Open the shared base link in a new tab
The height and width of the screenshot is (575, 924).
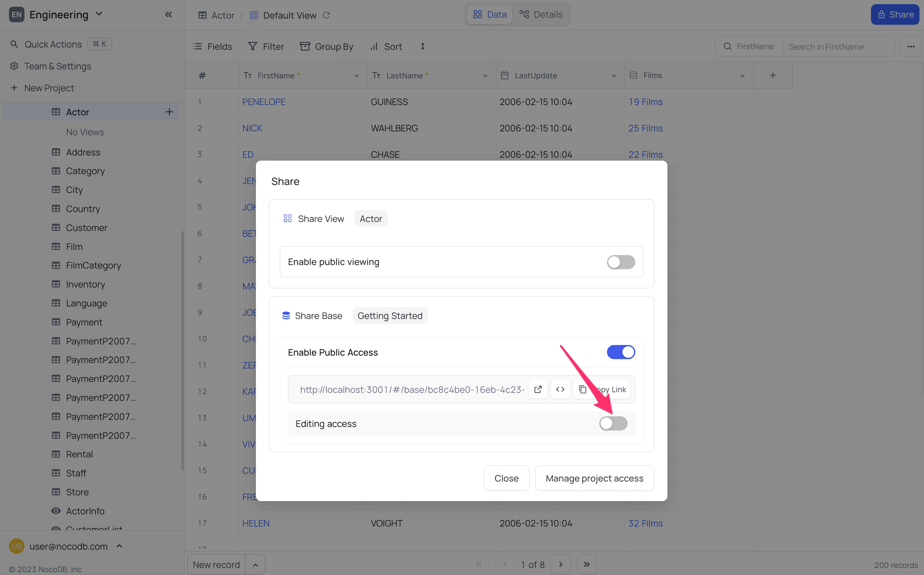click(x=538, y=389)
